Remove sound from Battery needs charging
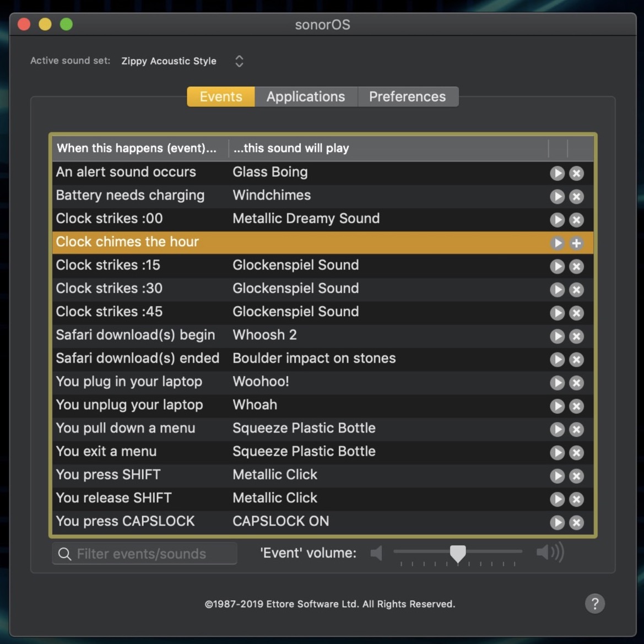 click(576, 196)
